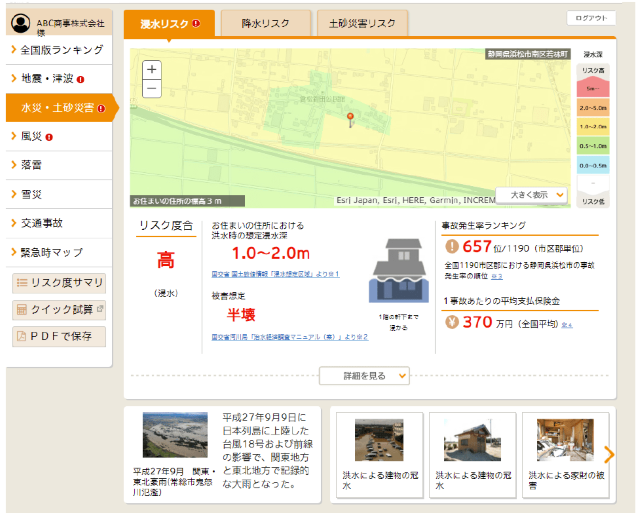Open 国交省河川局 manual reference link
This screenshot has width=640, height=519.
pyautogui.click(x=289, y=337)
